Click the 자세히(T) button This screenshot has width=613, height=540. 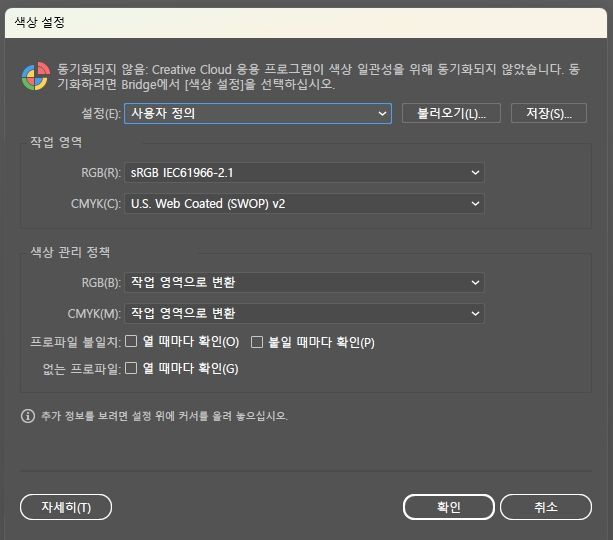point(66,507)
